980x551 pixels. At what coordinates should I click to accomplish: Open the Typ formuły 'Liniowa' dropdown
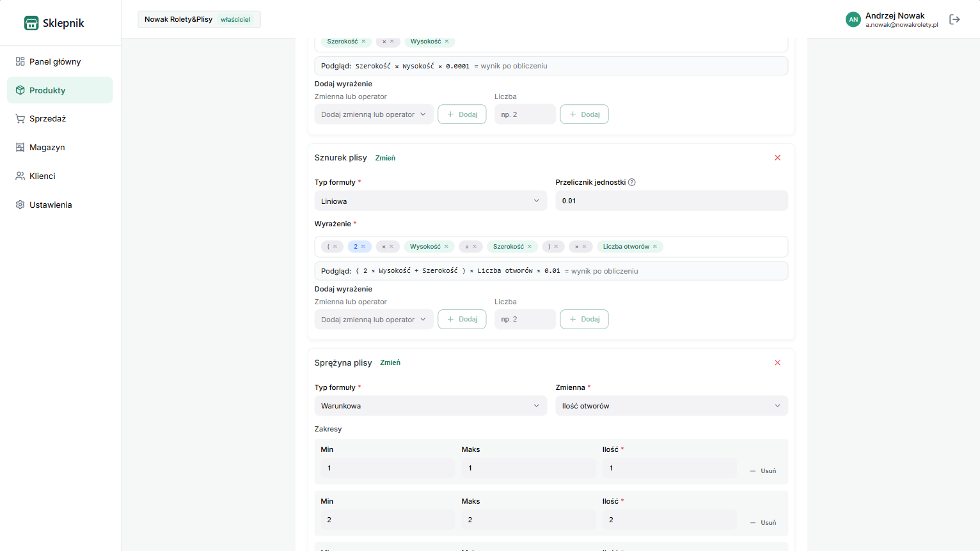[x=431, y=201]
